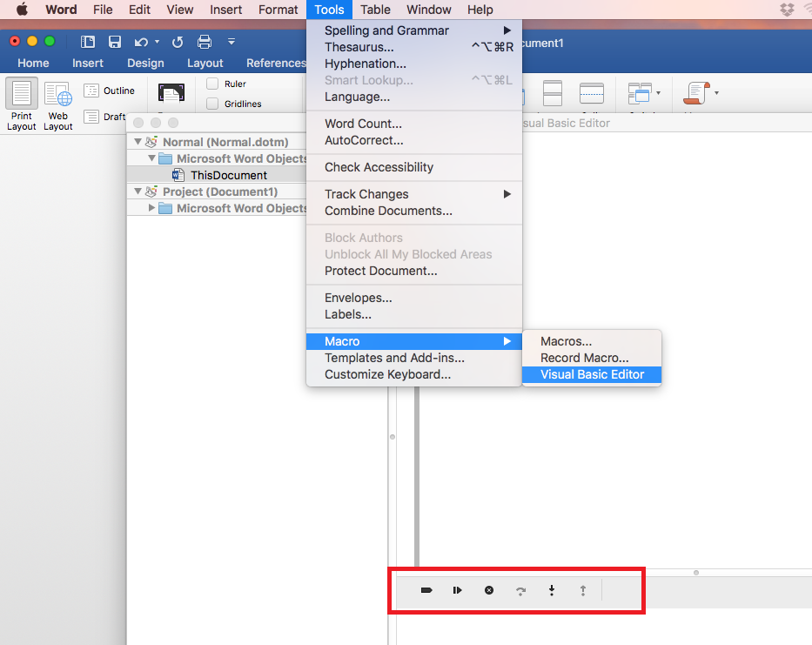This screenshot has width=812, height=645.
Task: Expand Microsoft Word Objects under Project (Document1)
Action: 151,208
